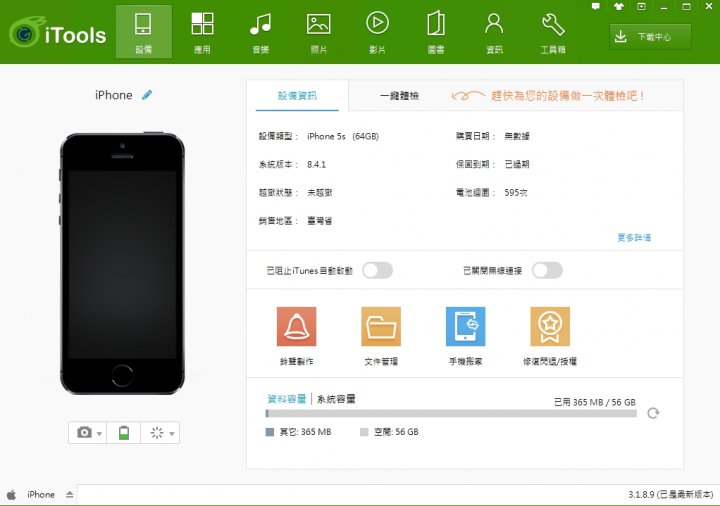The height and width of the screenshot is (506, 720).
Task: Click the purchase date value 無數據
Action: click(517, 136)
